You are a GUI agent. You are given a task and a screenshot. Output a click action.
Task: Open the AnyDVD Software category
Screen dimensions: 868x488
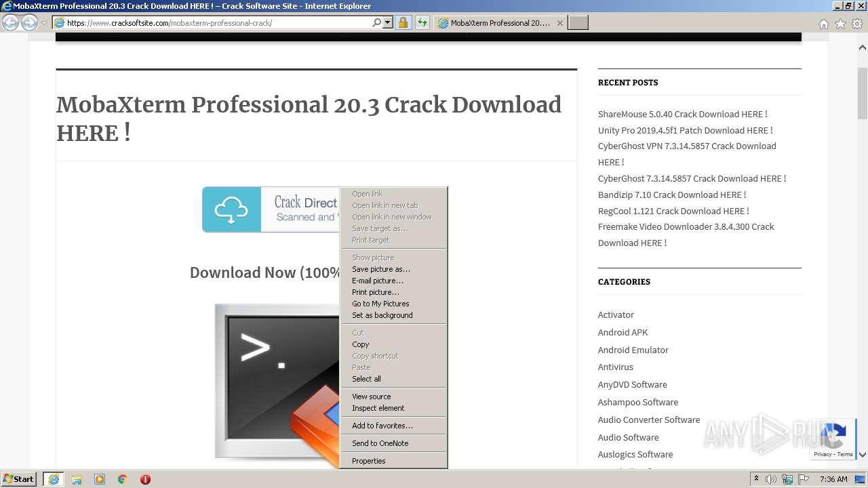633,384
